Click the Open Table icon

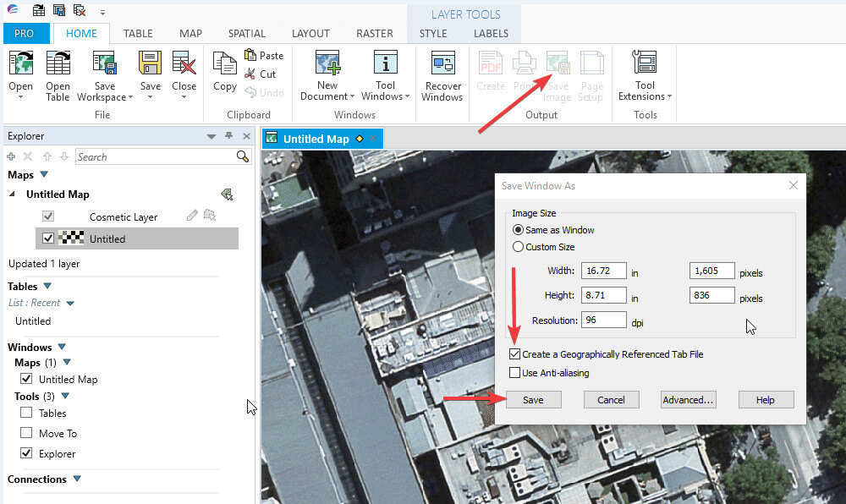(58, 65)
